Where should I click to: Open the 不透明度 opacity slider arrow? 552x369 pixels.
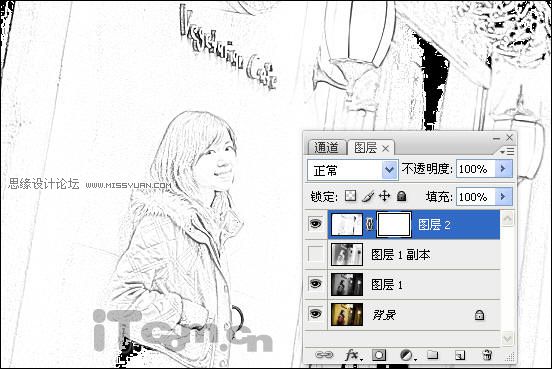(503, 169)
